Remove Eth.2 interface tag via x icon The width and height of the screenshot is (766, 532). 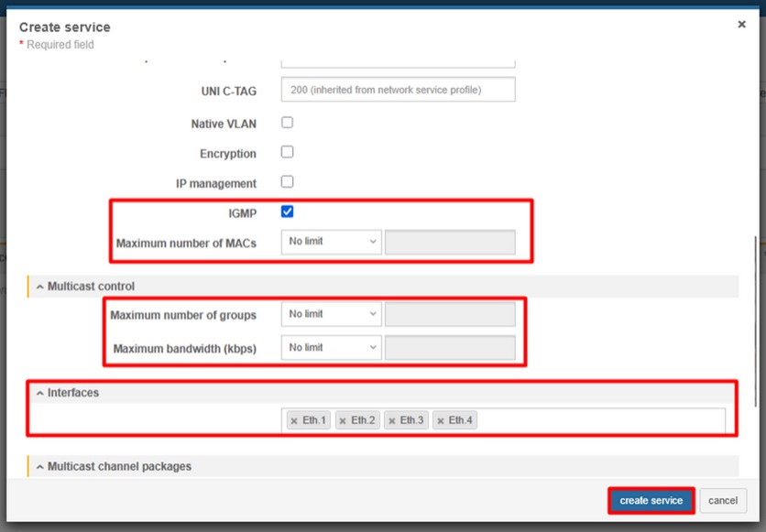[343, 421]
